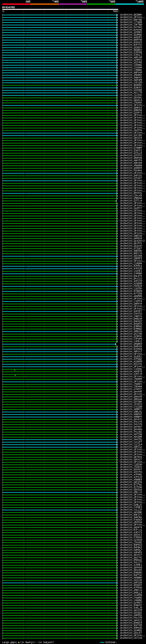Viewport: 146px width, 644px height.
Task: Select hit label UniRef100_Q5QBK8
Action: click(131, 344)
